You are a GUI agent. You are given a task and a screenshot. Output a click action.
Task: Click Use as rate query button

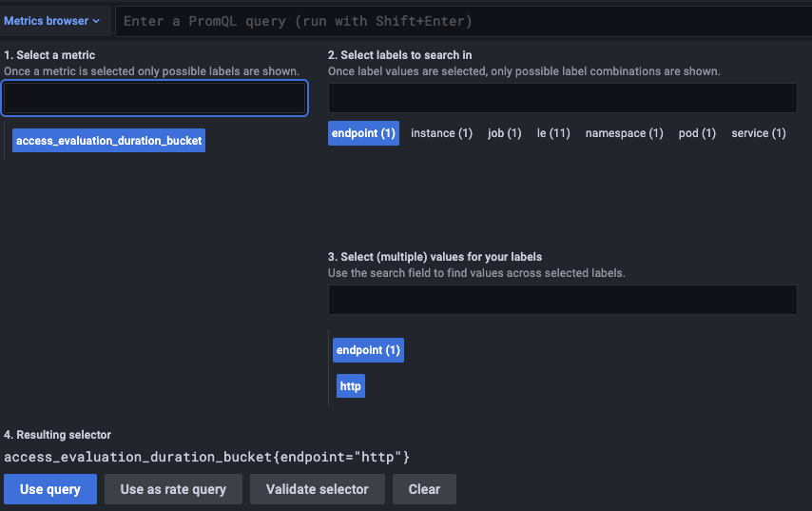(173, 489)
